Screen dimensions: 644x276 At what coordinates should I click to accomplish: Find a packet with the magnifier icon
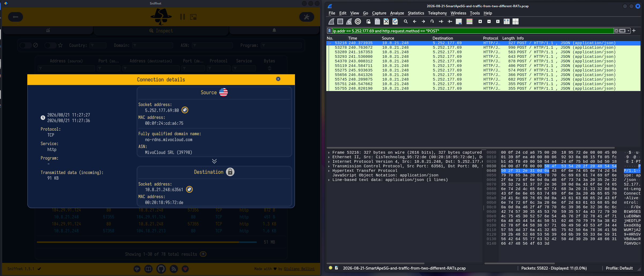pos(406,21)
